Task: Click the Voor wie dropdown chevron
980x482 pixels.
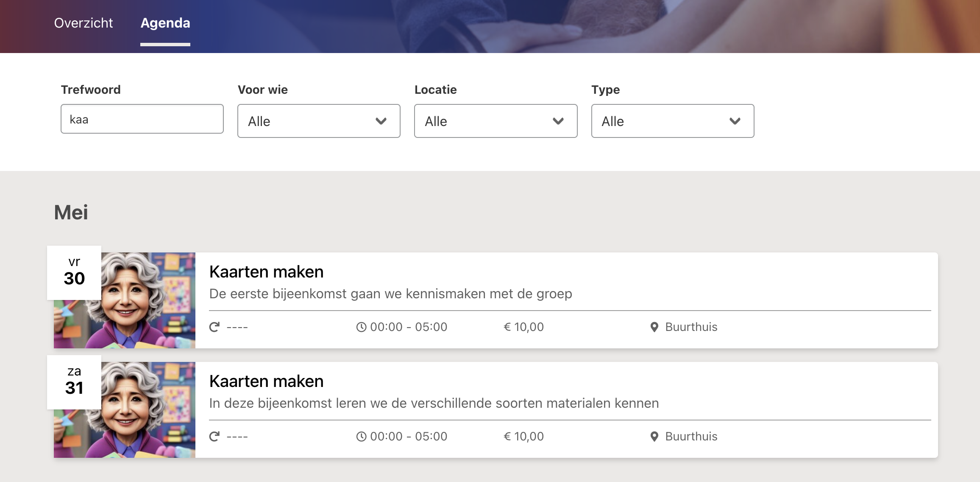Action: [x=381, y=121]
